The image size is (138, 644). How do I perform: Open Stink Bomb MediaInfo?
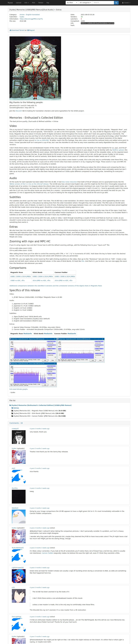click(x=48, y=333)
